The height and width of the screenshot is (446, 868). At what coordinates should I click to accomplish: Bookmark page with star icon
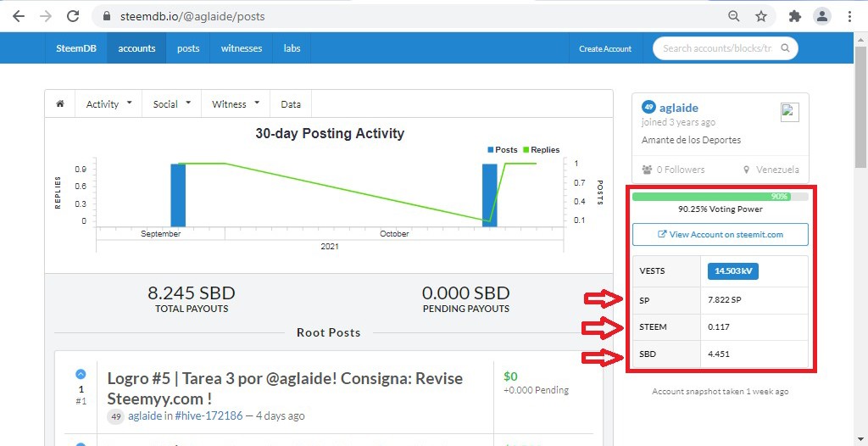pyautogui.click(x=761, y=16)
